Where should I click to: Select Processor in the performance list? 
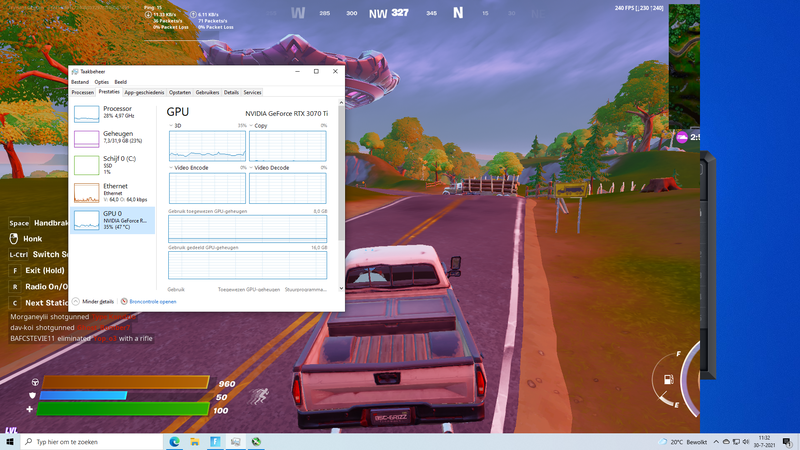coord(112,113)
